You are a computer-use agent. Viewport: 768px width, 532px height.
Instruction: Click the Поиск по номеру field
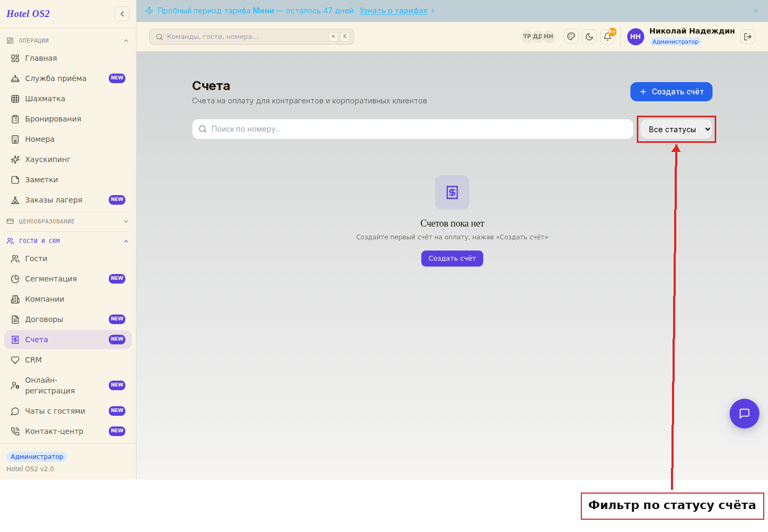[x=412, y=129]
